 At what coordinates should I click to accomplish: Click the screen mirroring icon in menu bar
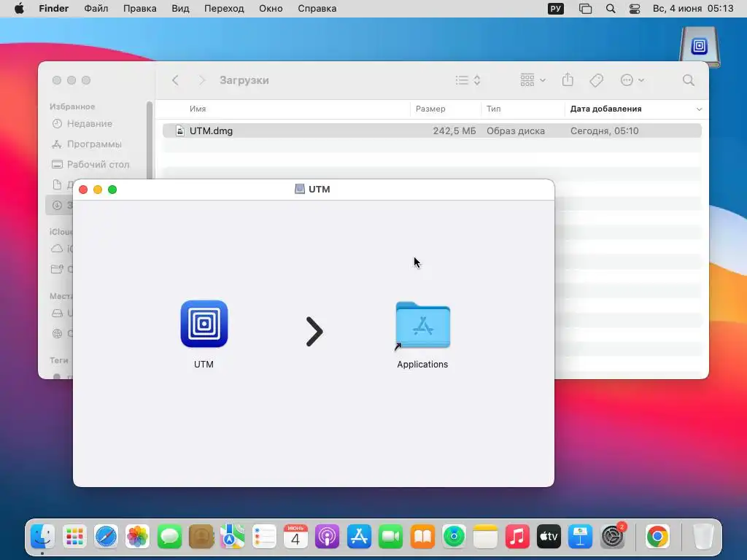click(x=585, y=9)
